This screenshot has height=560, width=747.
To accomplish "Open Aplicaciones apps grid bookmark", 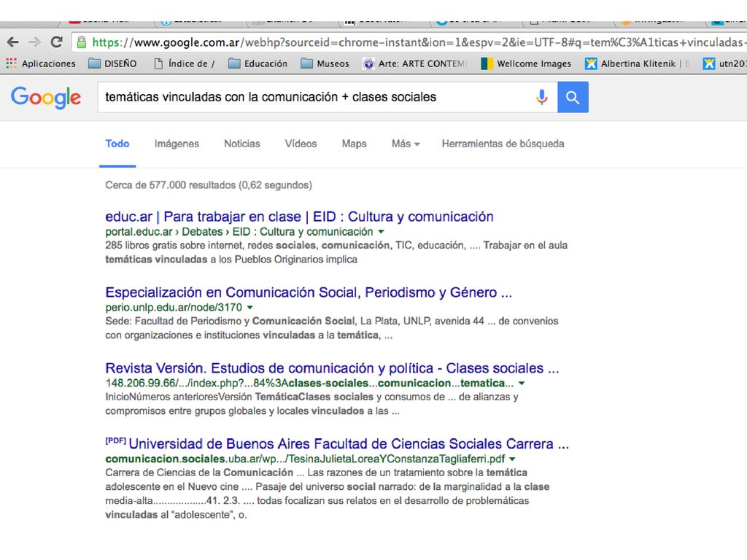I will pos(41,63).
